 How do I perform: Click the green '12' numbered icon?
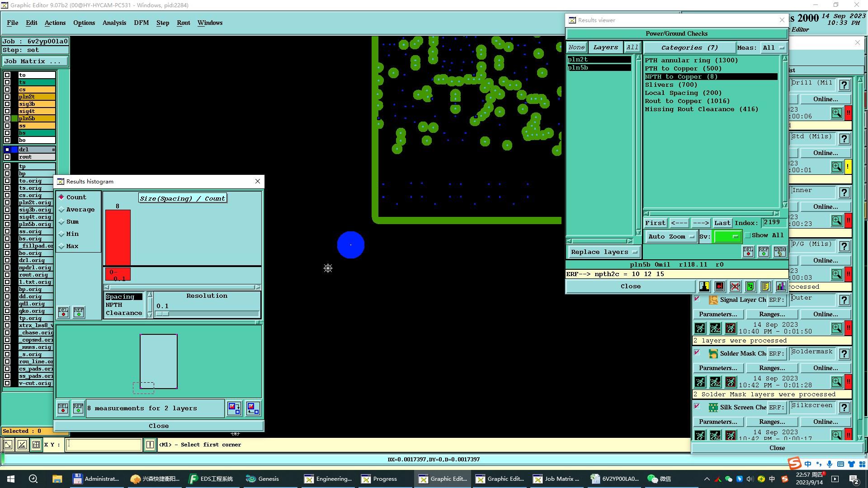tap(750, 286)
